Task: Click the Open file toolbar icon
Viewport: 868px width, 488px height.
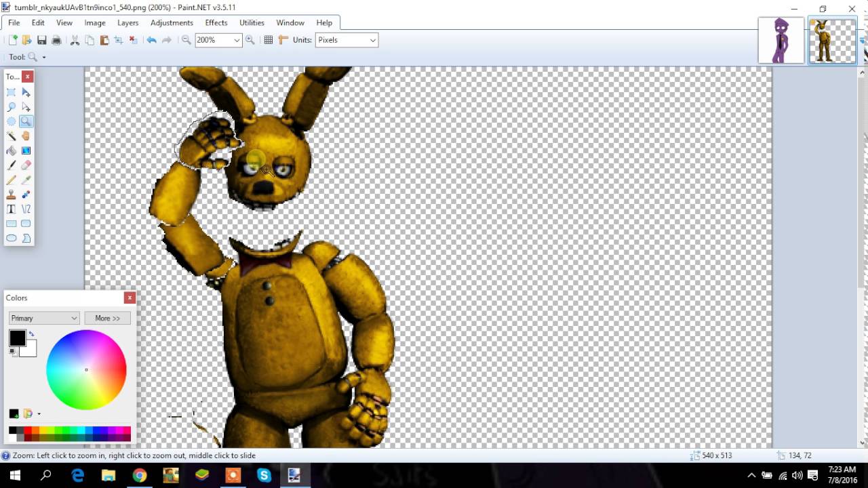Action: pos(26,40)
